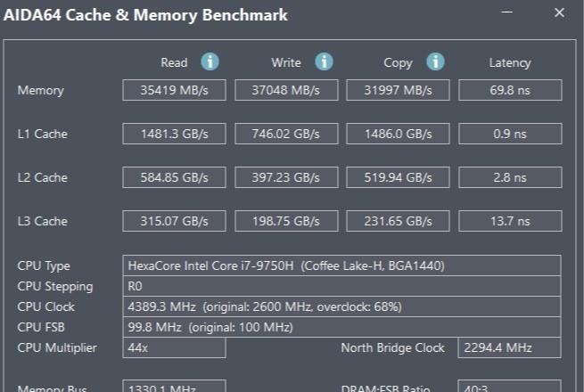Select the Memory Write 37048 MB/s field
Viewport: 584px width, 392px height.
286,90
